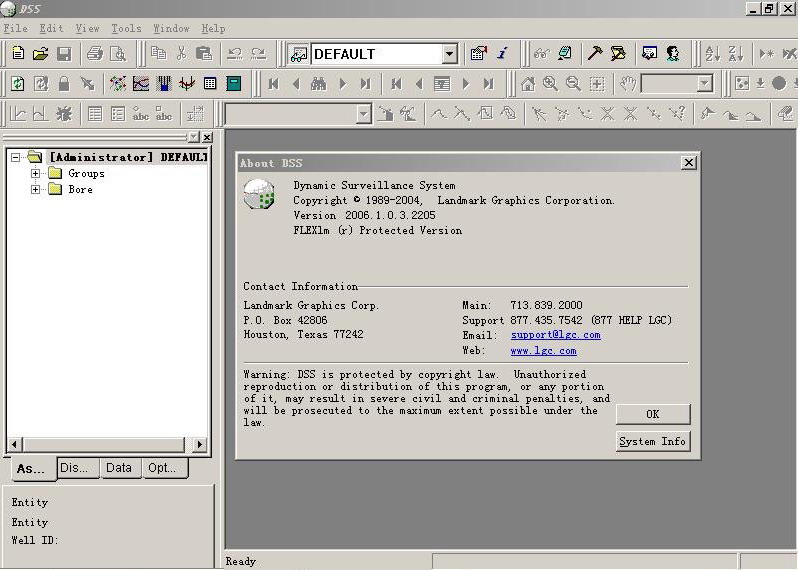Select the DEFAULT text in the combo box
This screenshot has width=798, height=570.
tap(344, 54)
